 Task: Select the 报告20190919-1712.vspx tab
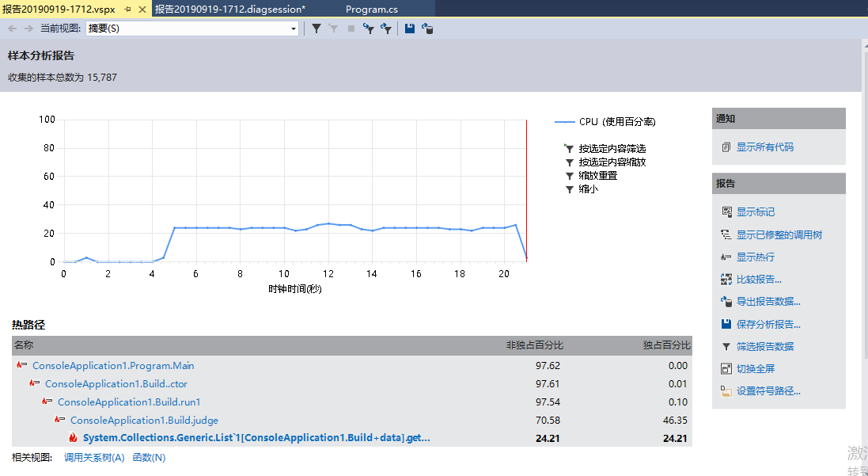click(59, 10)
